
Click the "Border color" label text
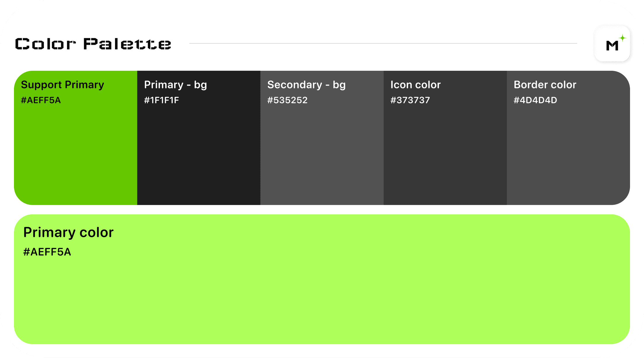coord(545,85)
